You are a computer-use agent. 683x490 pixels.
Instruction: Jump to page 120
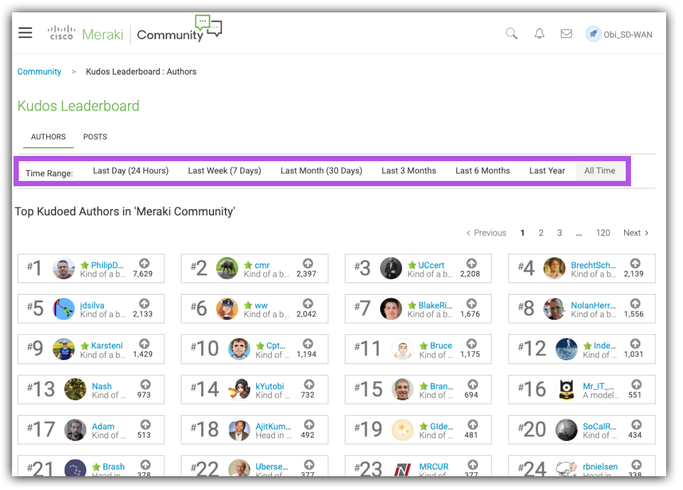pos(603,233)
